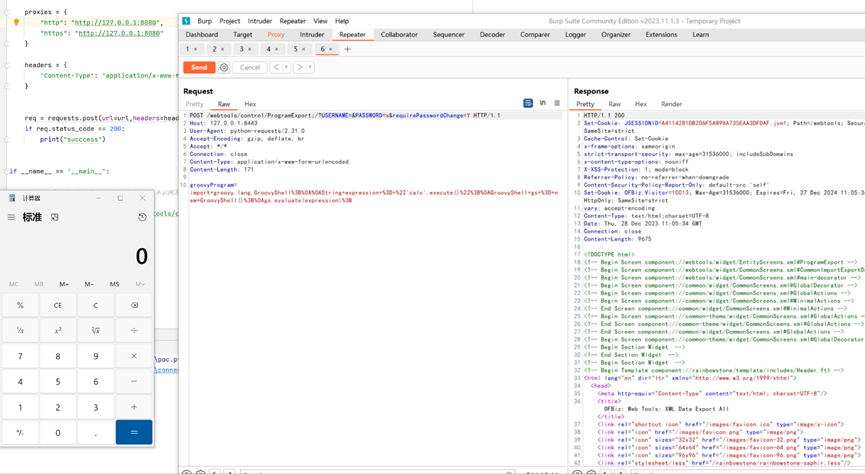Go back with the < history button
This screenshot has height=474, width=865.
pyautogui.click(x=276, y=67)
